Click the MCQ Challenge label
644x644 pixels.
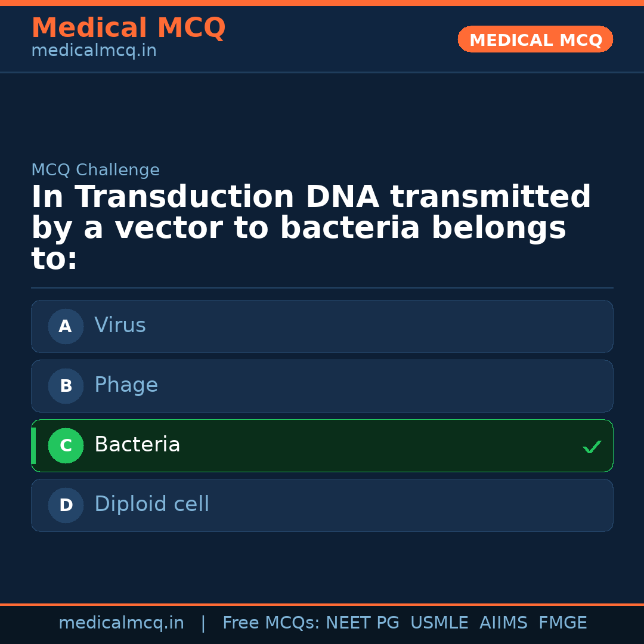point(95,170)
